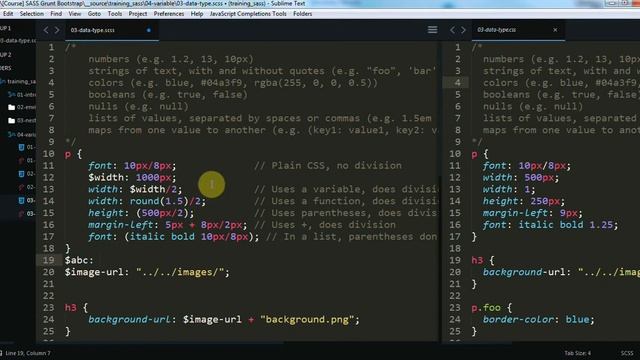Change Tab Size: 4 in status bar

578,353
